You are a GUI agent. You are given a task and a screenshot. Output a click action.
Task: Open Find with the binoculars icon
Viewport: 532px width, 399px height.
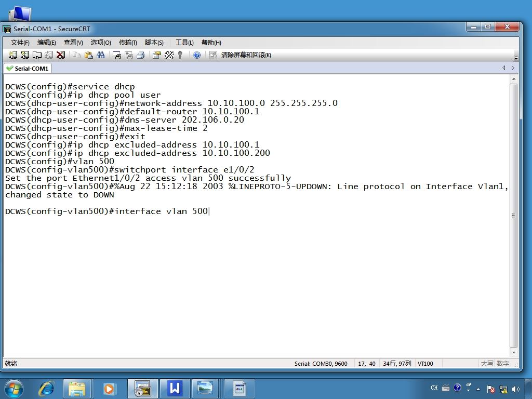tap(100, 55)
